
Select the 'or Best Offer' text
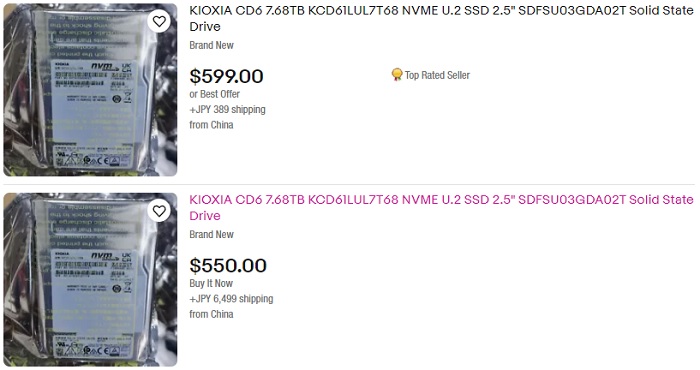click(214, 94)
